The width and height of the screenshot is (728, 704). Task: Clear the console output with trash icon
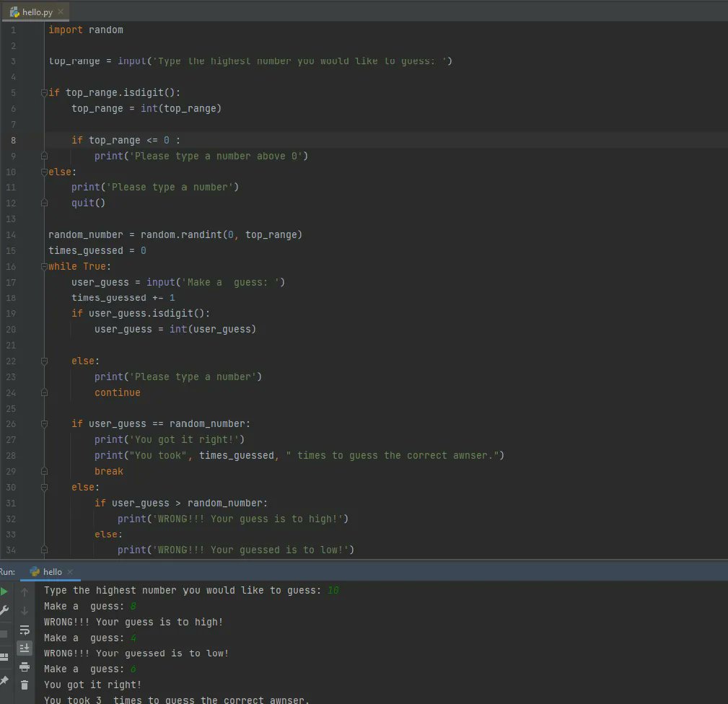pos(25,685)
